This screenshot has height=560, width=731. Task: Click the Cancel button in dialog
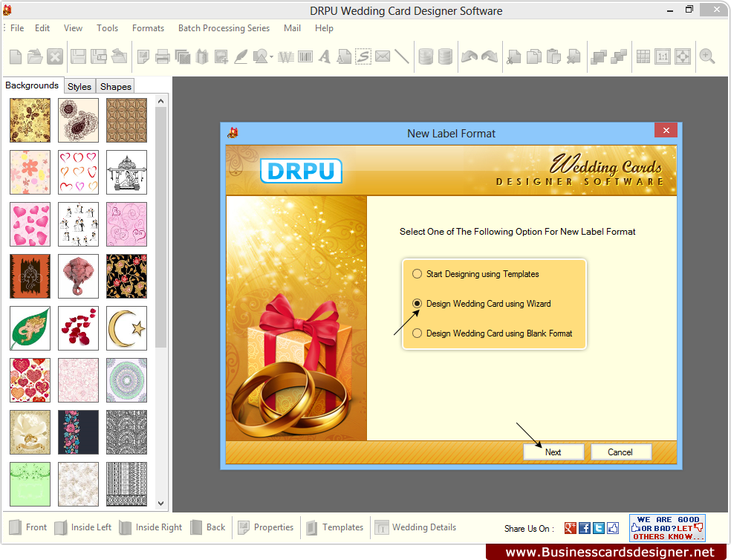pyautogui.click(x=620, y=452)
